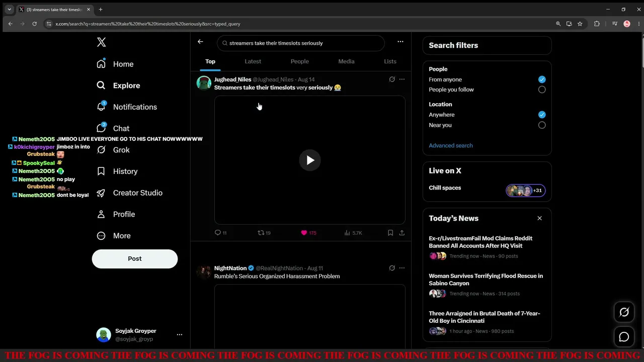Repost the Jughead_Niles post
Image resolution: width=644 pixels, height=362 pixels.
coord(264,233)
